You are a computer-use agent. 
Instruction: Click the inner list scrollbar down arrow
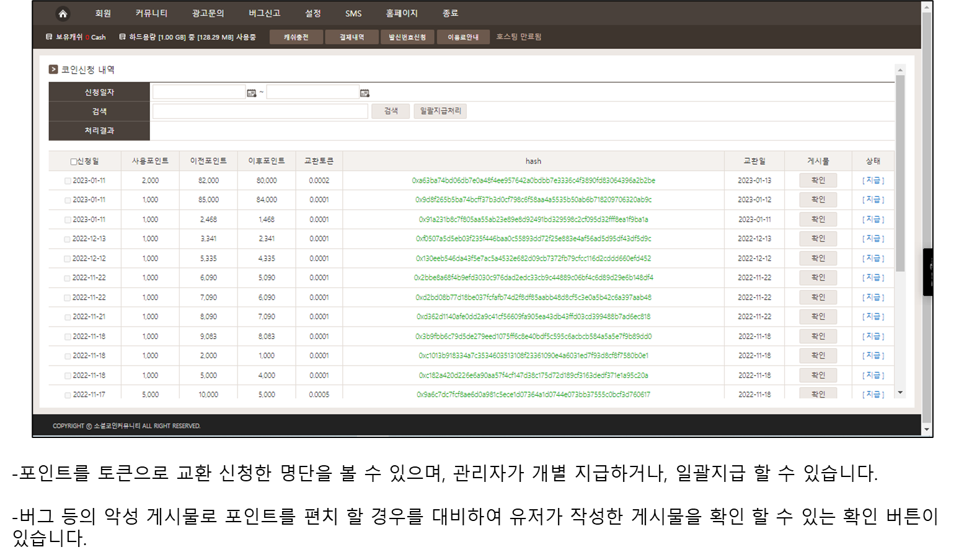click(x=900, y=393)
